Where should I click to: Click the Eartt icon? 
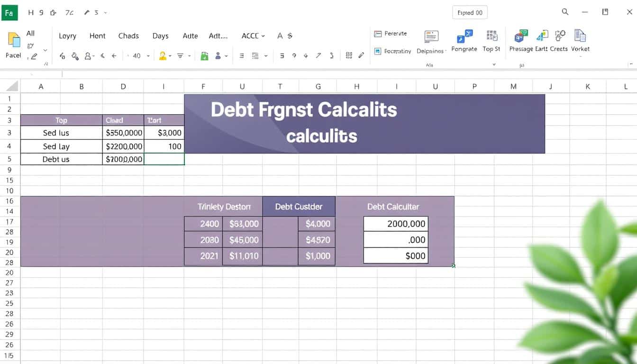pyautogui.click(x=542, y=36)
